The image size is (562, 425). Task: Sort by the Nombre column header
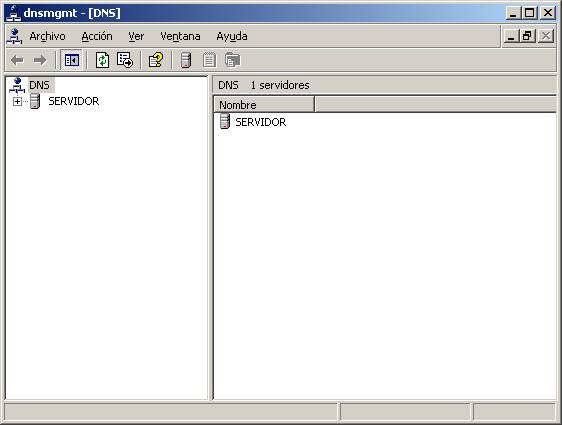(264, 105)
